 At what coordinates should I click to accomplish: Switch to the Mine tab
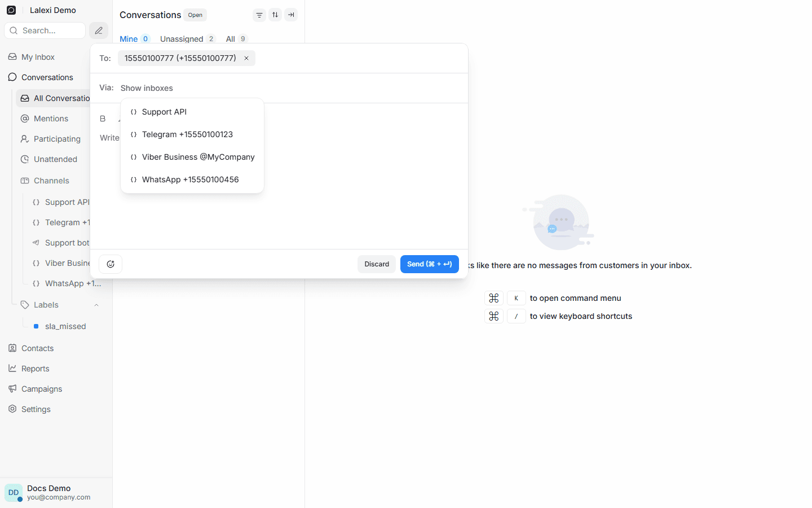click(x=135, y=39)
